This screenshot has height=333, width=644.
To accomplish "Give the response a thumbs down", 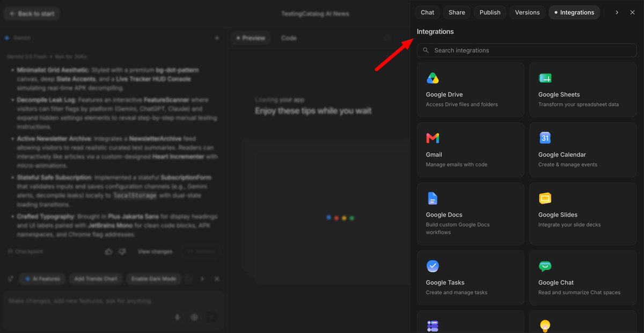I will click(122, 251).
